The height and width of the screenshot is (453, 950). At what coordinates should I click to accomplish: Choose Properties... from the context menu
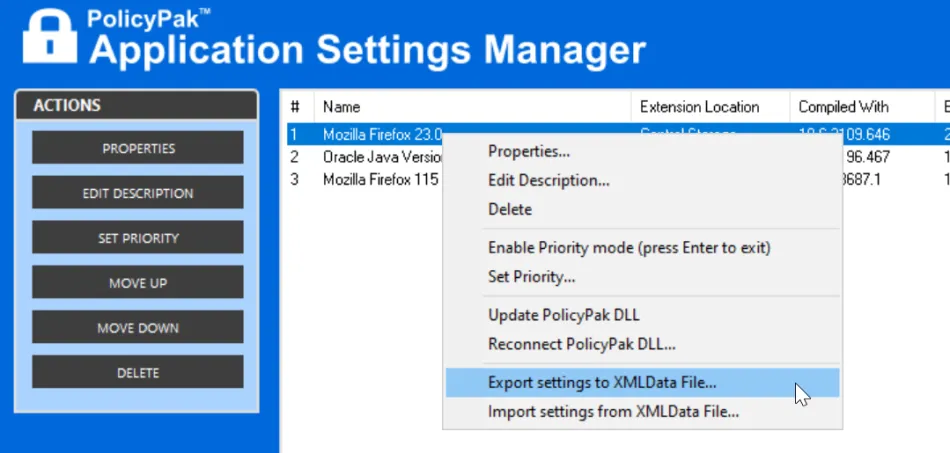(x=529, y=152)
